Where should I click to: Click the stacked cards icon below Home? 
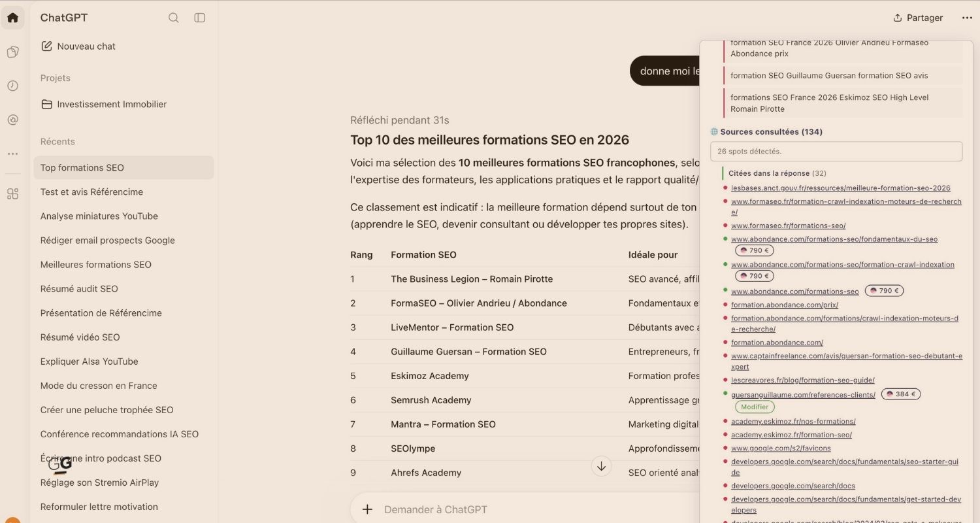(12, 52)
